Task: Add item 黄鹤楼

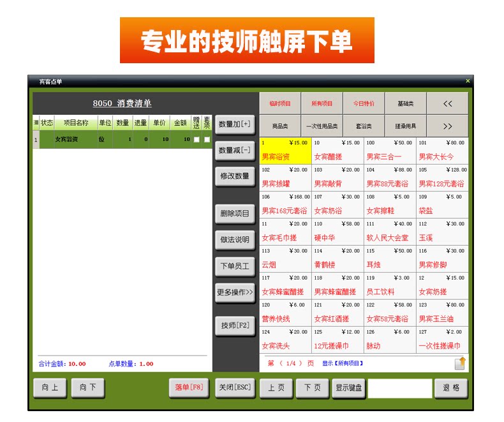Action: tap(337, 259)
